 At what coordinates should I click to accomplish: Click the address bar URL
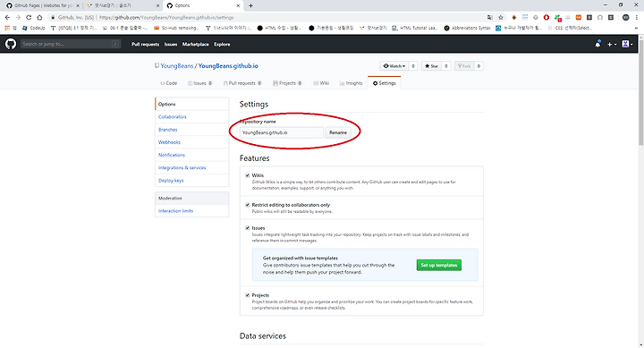(166, 18)
